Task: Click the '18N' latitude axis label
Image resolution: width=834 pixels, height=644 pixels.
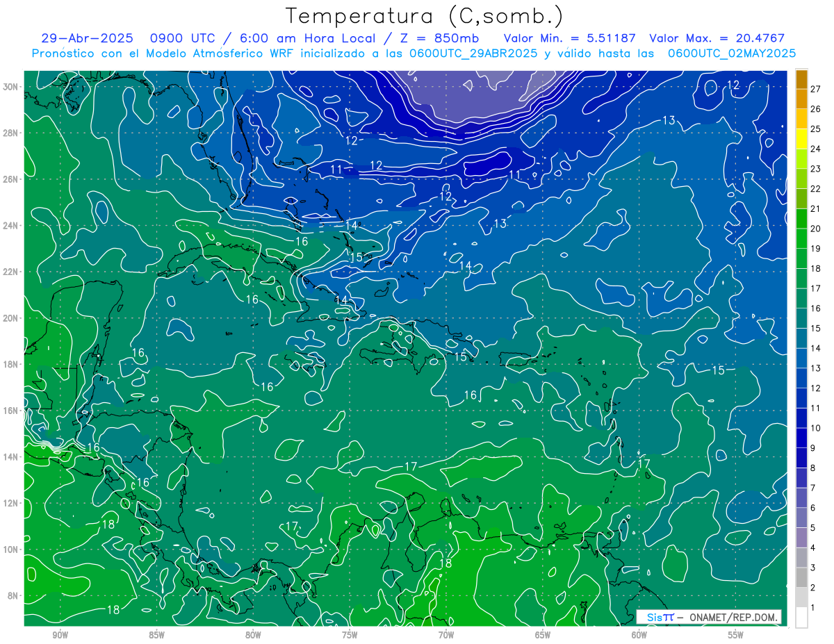Action: tap(10, 364)
